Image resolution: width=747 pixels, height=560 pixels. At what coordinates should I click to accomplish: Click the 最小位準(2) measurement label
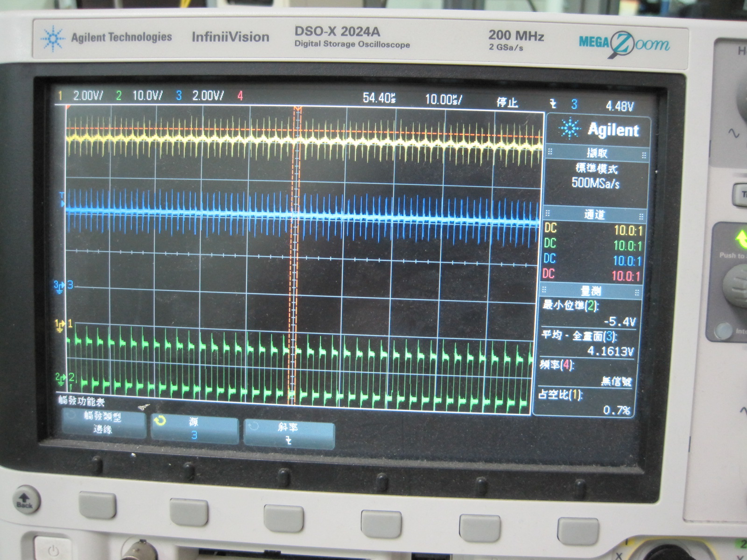pyautogui.click(x=570, y=306)
